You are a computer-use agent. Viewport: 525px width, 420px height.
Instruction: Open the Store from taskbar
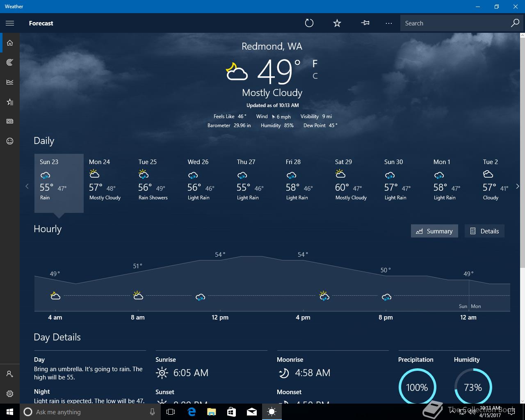[x=231, y=412]
